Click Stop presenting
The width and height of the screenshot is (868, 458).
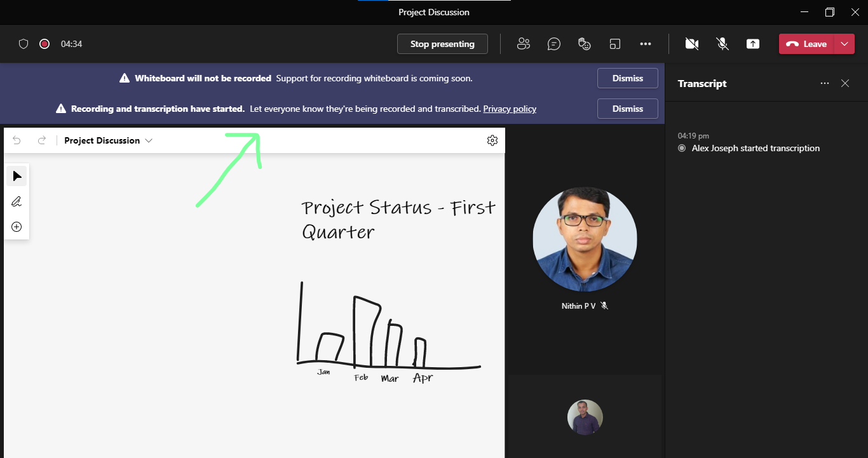[442, 44]
